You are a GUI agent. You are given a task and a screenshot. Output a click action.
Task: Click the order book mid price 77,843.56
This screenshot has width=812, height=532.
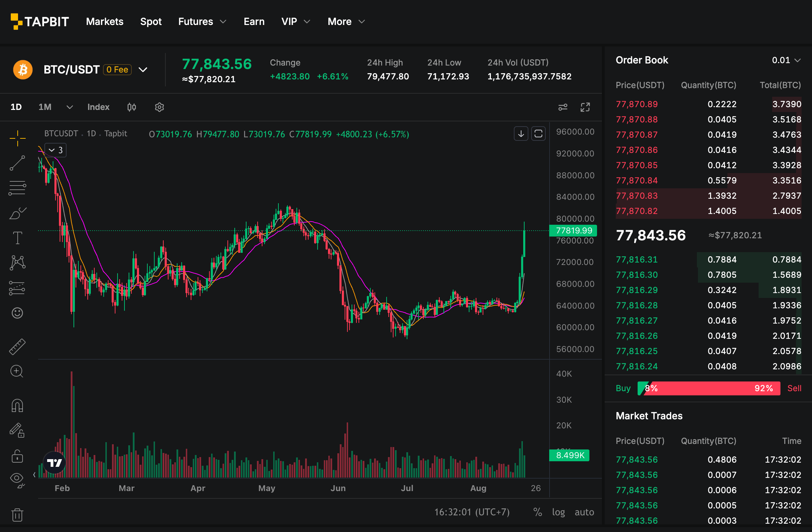pos(651,235)
